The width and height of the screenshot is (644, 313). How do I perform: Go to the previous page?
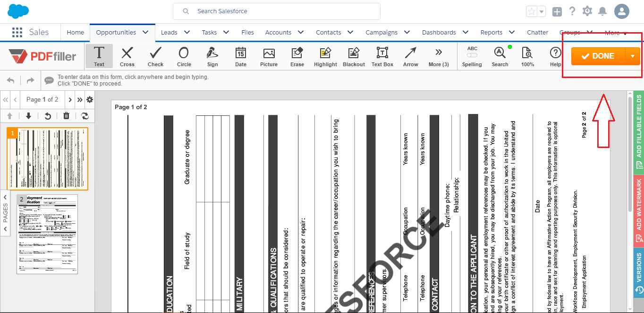click(15, 100)
